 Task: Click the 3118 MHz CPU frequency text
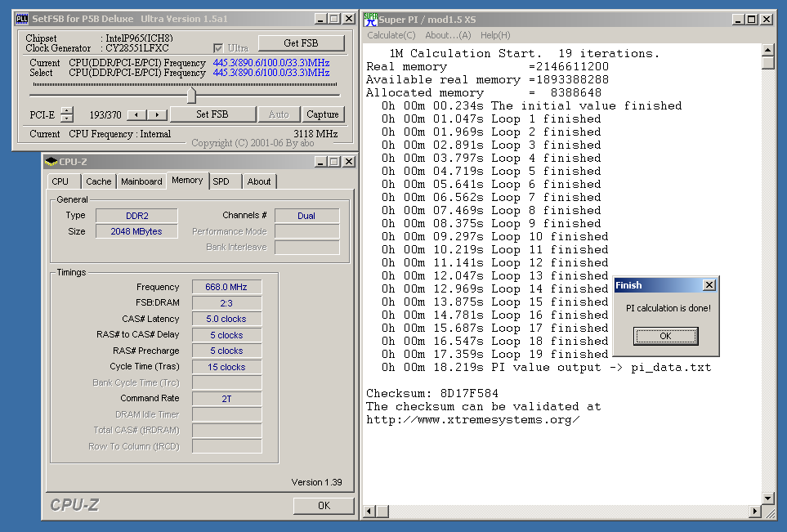click(315, 134)
